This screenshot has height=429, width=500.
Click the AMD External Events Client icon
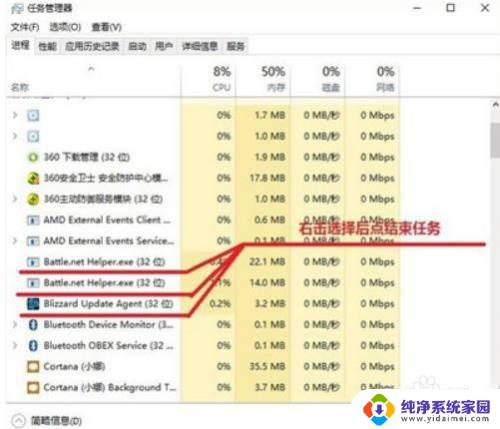pos(33,220)
